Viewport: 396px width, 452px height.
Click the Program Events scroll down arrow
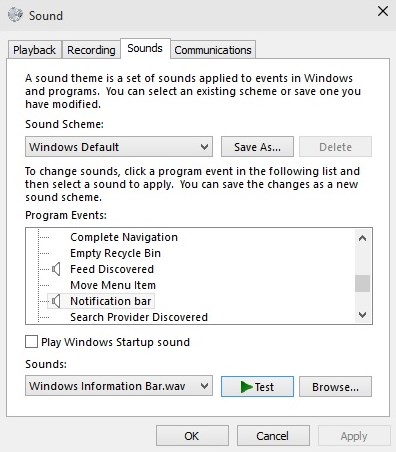point(362,314)
